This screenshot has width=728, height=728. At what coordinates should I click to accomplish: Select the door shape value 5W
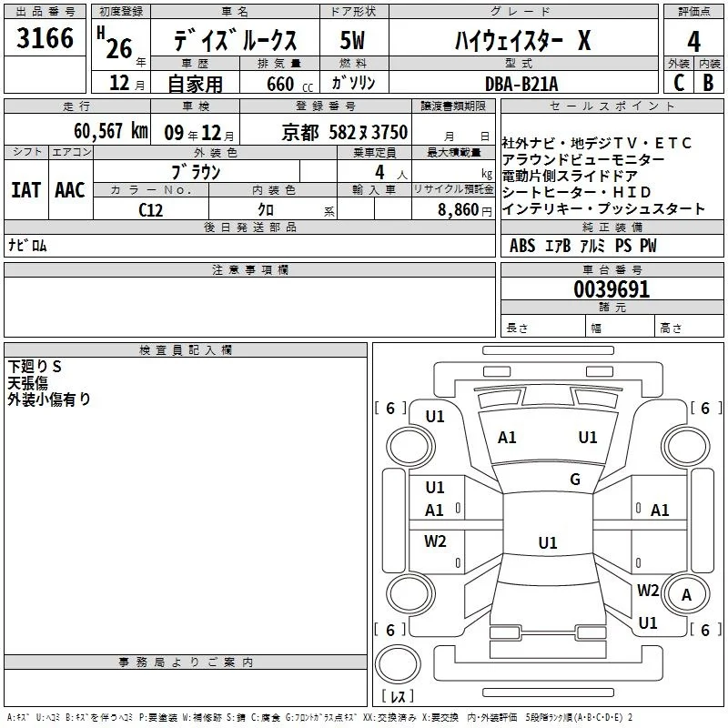click(352, 40)
